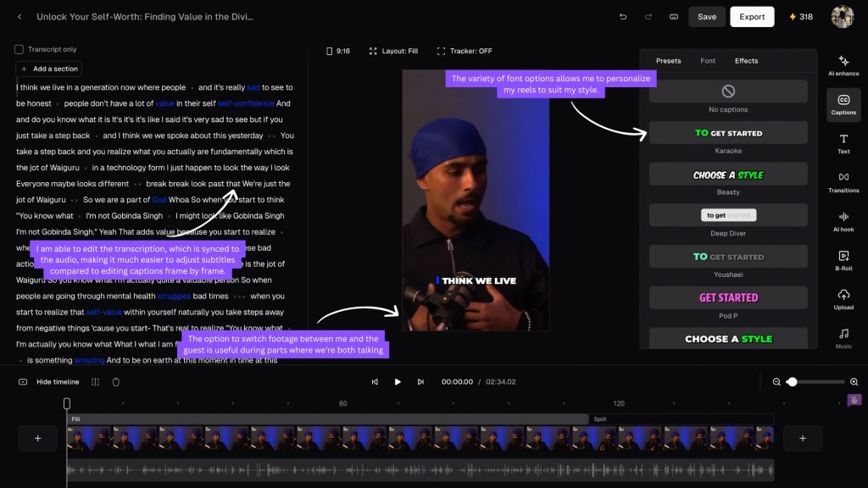
Task: Click the Export button
Action: pyautogui.click(x=752, y=16)
